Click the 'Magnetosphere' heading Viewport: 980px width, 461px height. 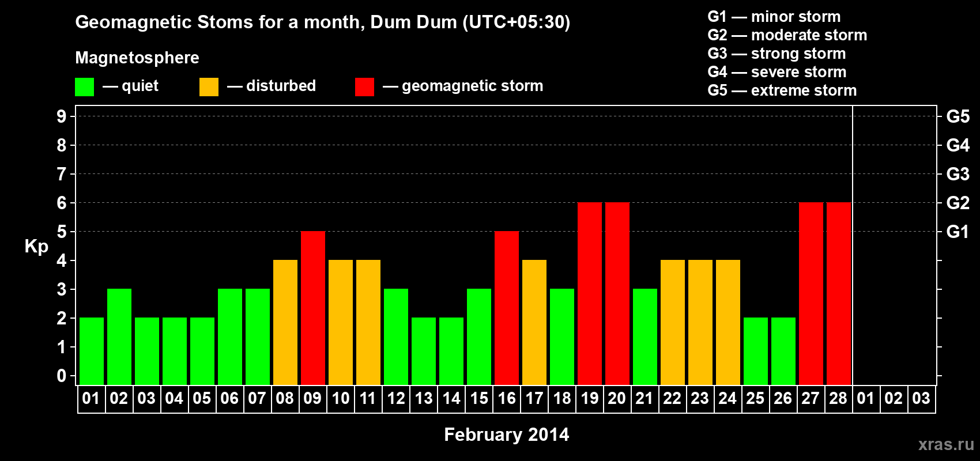(137, 58)
